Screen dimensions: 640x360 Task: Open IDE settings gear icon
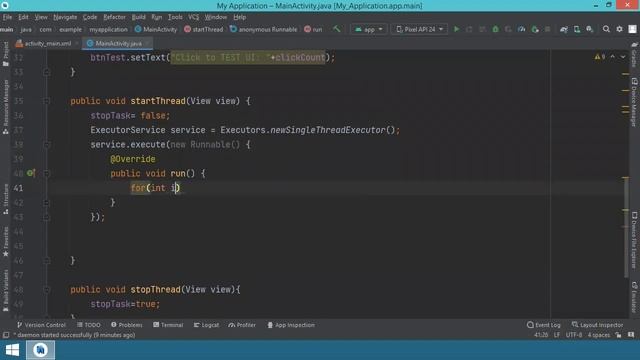(619, 29)
